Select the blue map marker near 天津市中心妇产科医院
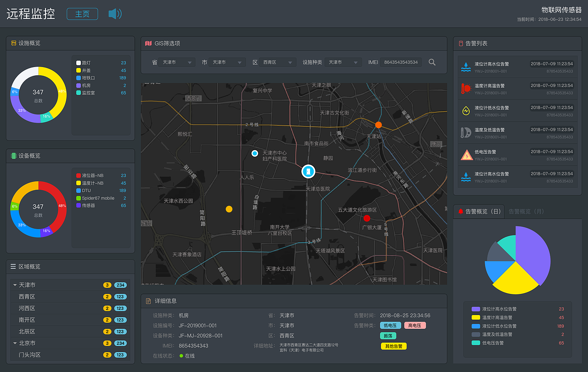The image size is (588, 372). click(255, 153)
